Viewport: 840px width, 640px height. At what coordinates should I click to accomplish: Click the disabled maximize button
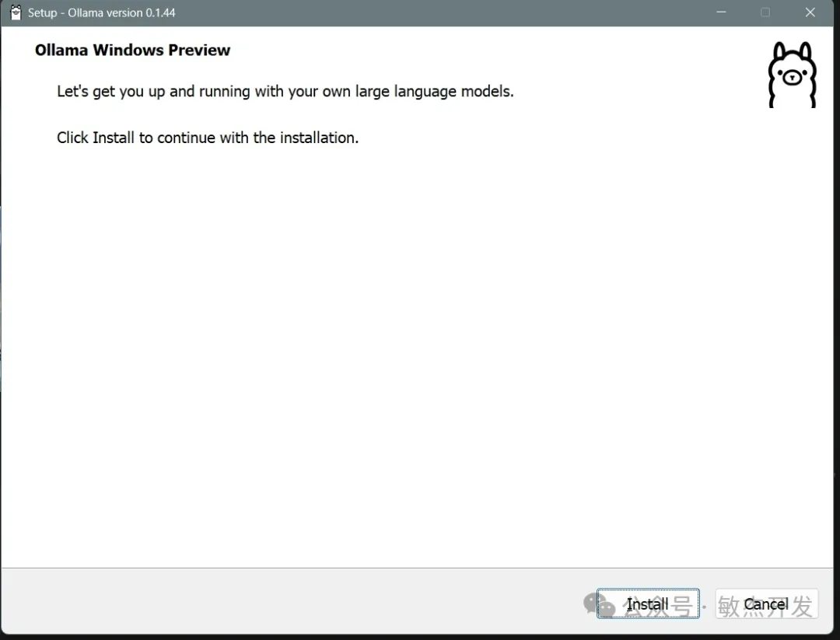click(765, 12)
